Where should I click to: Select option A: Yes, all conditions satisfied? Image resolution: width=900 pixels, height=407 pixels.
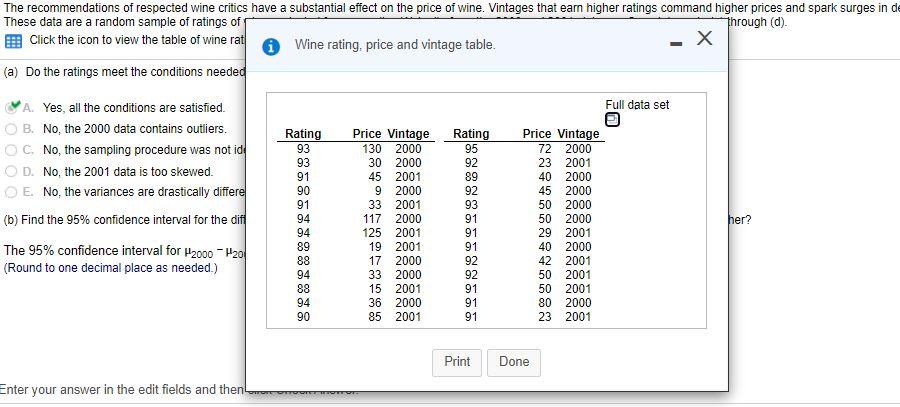coord(12,107)
